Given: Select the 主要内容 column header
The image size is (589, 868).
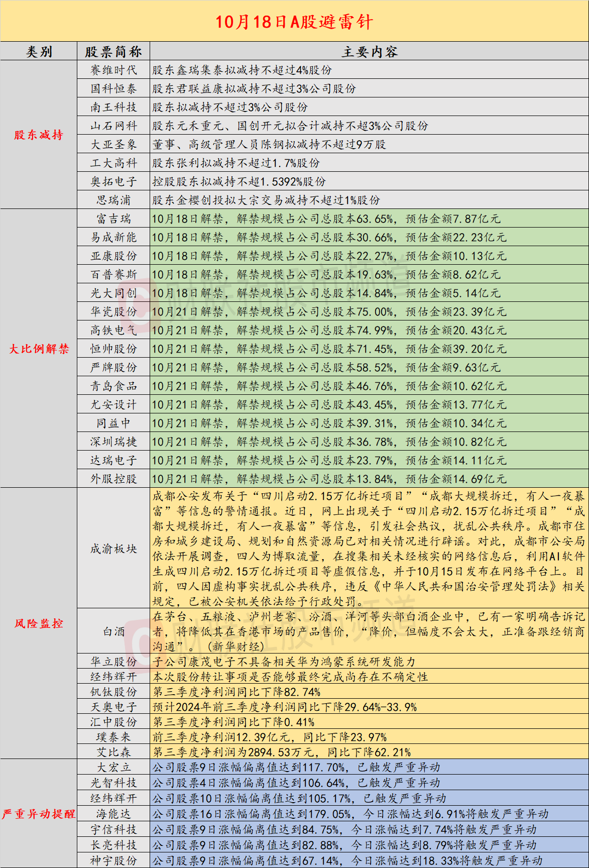Looking at the screenshot, I should tap(370, 52).
